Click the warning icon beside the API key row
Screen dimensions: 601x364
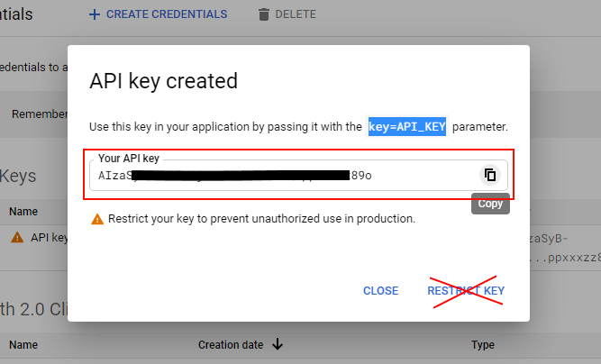(x=16, y=238)
